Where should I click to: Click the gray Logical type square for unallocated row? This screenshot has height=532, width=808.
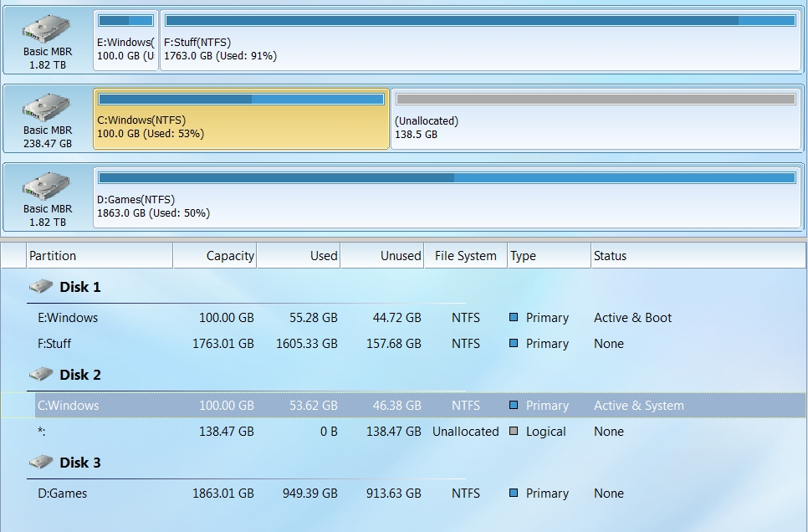tap(514, 431)
